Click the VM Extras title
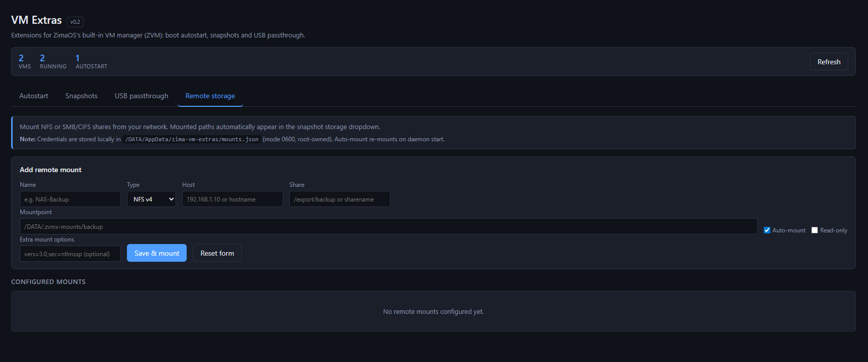Viewport: 868px width, 362px height. (36, 20)
